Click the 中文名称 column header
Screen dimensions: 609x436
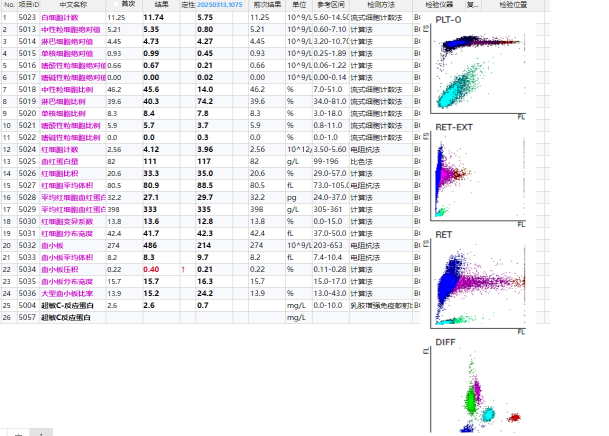73,5
